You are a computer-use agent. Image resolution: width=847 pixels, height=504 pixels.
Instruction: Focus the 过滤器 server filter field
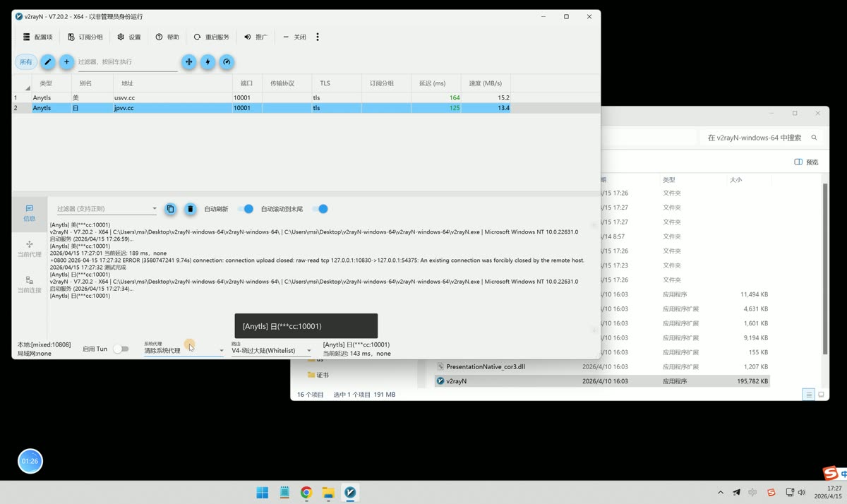tap(127, 62)
